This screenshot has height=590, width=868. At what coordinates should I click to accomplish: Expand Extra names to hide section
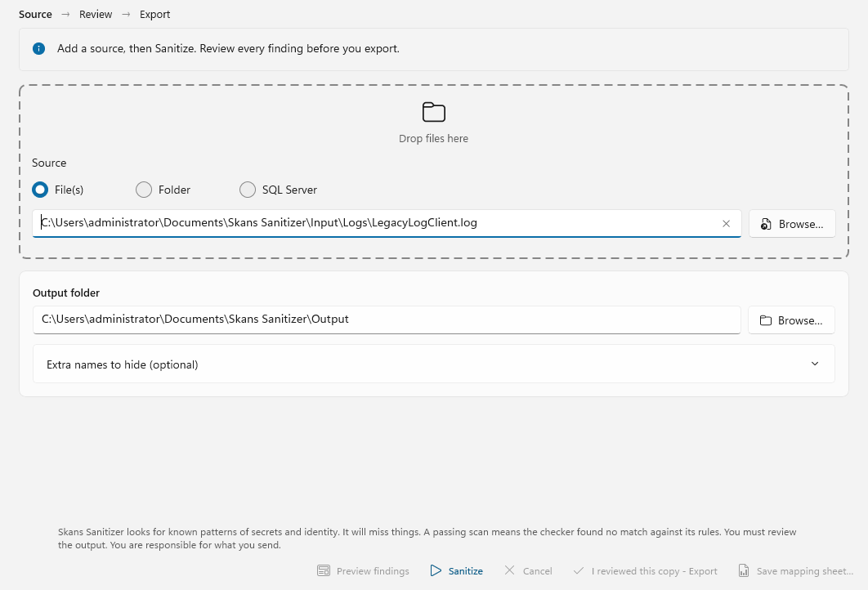[433, 364]
